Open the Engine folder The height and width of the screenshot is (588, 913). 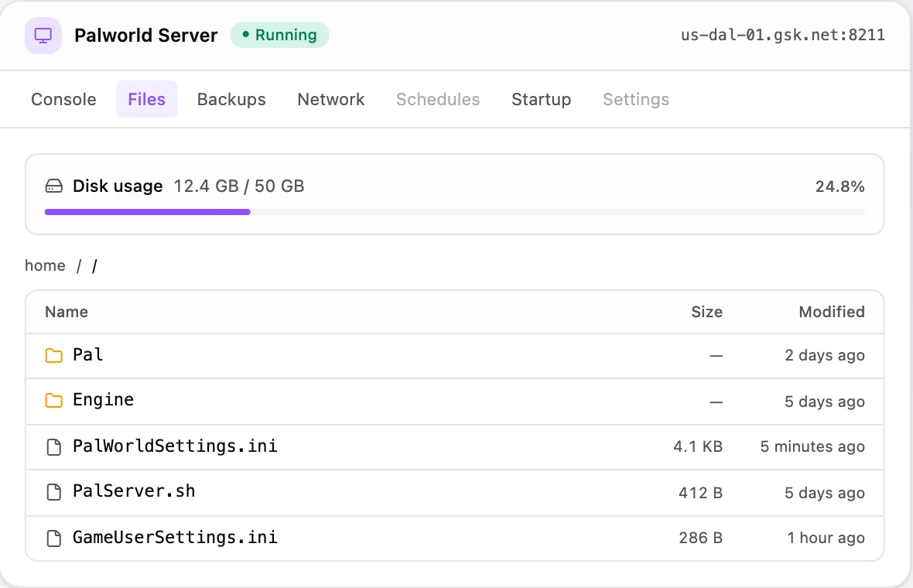tap(103, 400)
